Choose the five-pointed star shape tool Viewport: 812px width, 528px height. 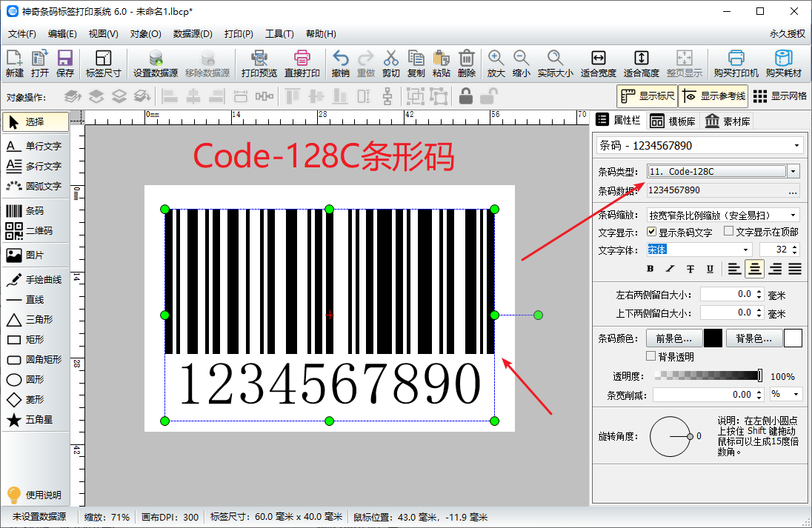(34, 420)
